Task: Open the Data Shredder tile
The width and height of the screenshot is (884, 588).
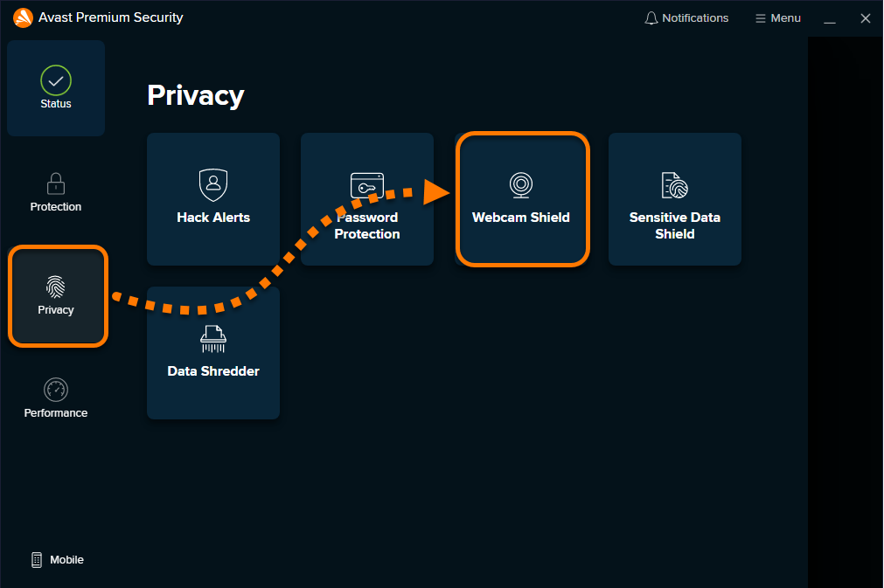Action: click(x=213, y=353)
